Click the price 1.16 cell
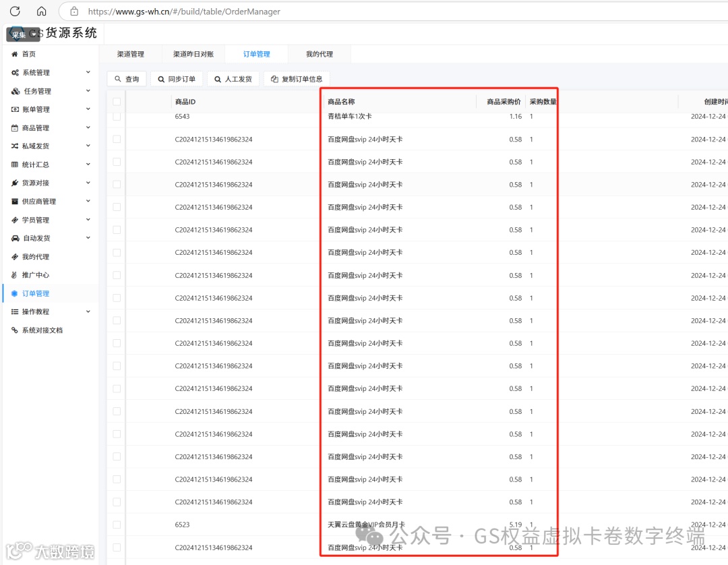The width and height of the screenshot is (728, 565). [516, 116]
